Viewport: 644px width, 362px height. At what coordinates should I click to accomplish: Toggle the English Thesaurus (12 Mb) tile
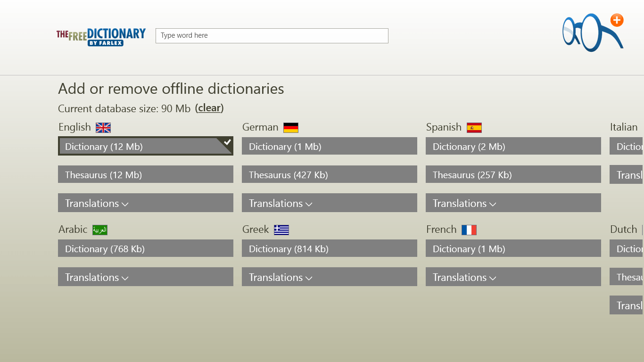[x=145, y=174]
